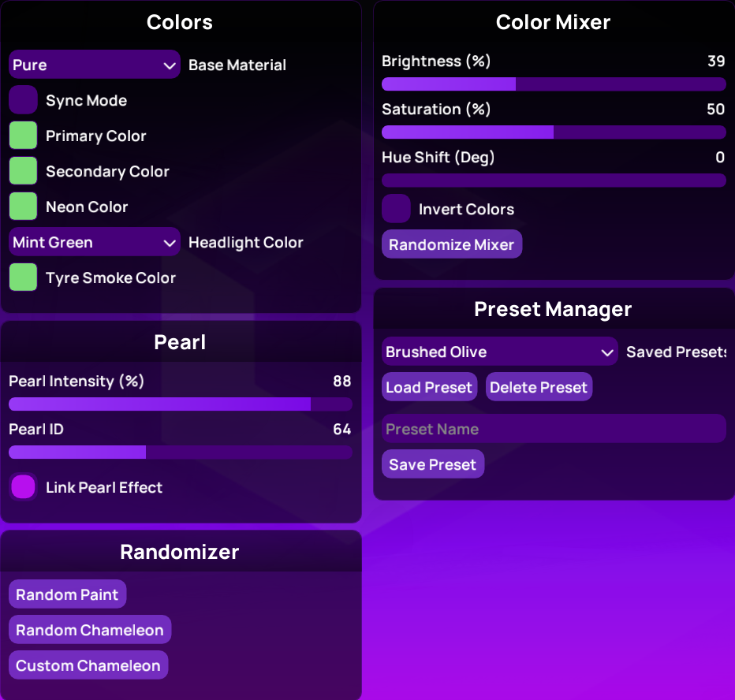The width and height of the screenshot is (735, 700).
Task: Click the Delete Preset button
Action: click(x=539, y=387)
